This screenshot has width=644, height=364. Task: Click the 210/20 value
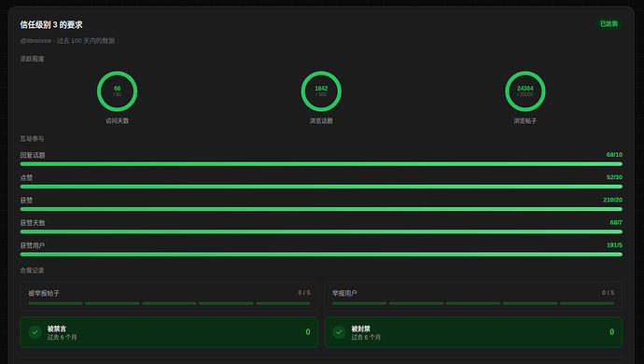(612, 200)
